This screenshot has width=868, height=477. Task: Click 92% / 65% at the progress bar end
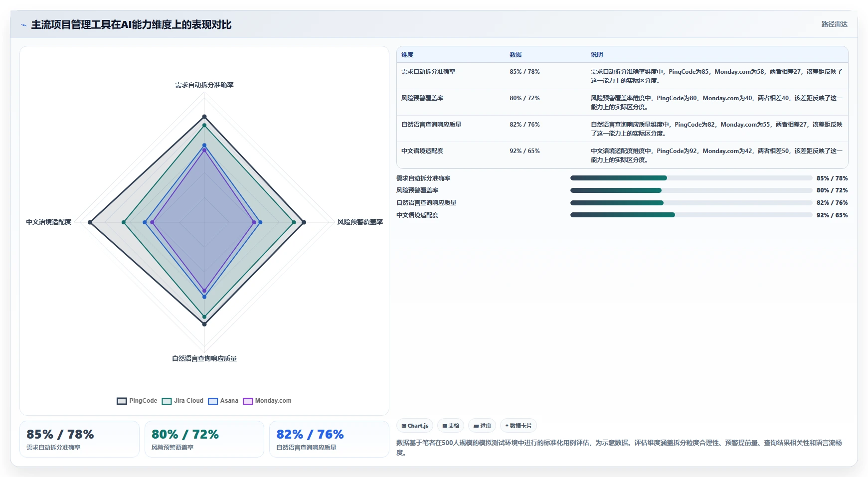[x=832, y=215]
